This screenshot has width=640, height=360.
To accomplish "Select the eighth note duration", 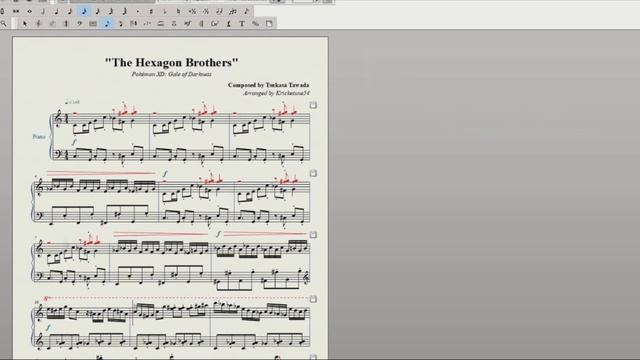I will [70, 11].
